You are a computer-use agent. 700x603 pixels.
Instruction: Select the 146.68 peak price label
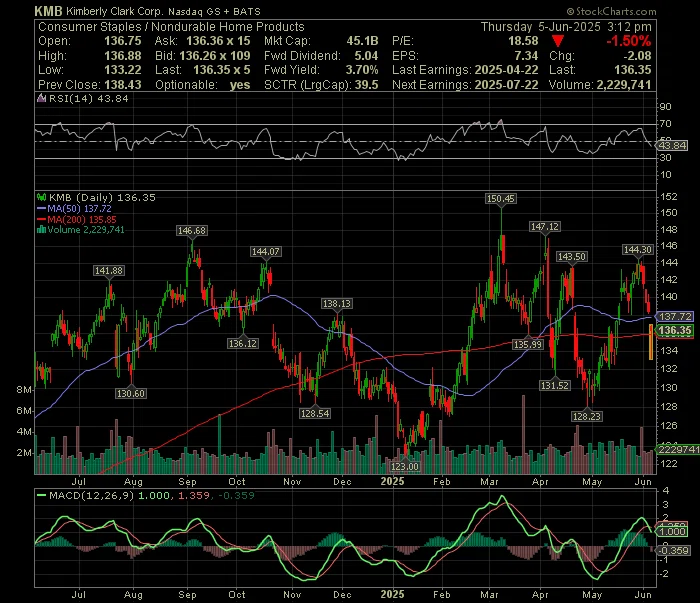pos(192,231)
